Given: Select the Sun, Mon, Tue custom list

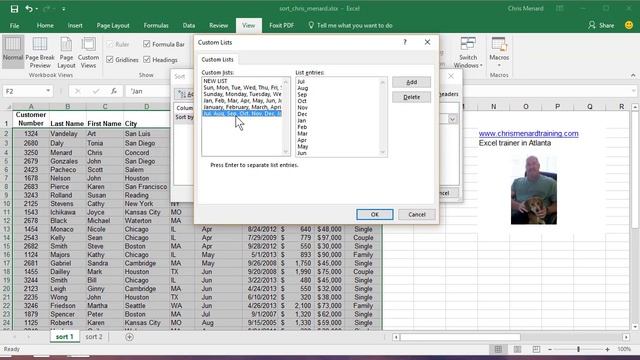Looking at the screenshot, I should [x=242, y=87].
